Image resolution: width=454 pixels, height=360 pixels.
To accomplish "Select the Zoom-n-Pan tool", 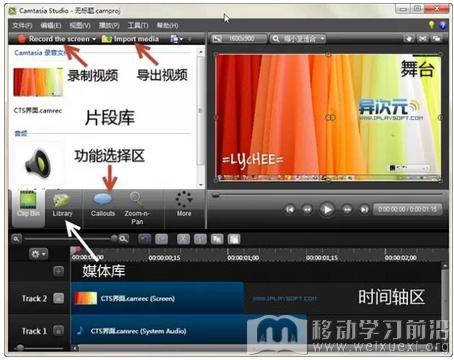I will (137, 209).
